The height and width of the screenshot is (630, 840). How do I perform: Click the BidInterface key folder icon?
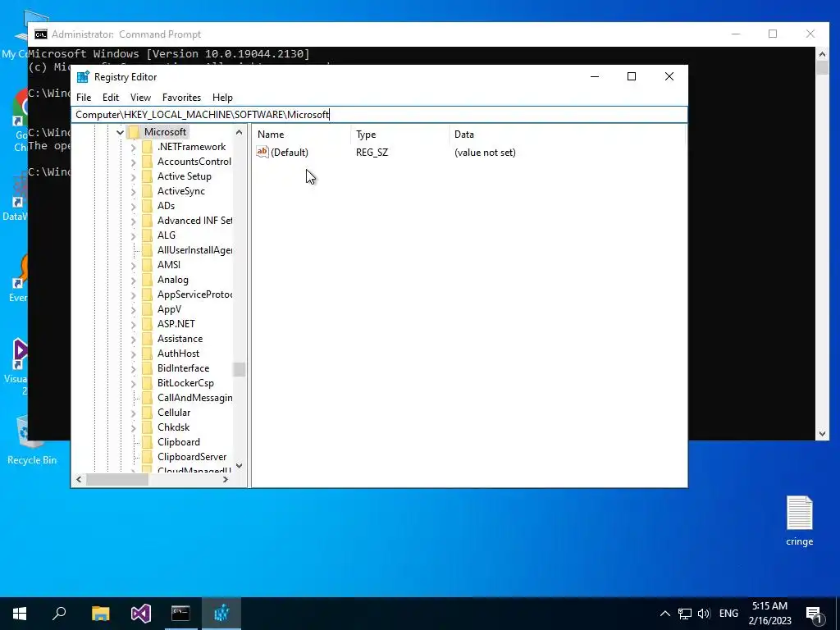[x=148, y=368]
